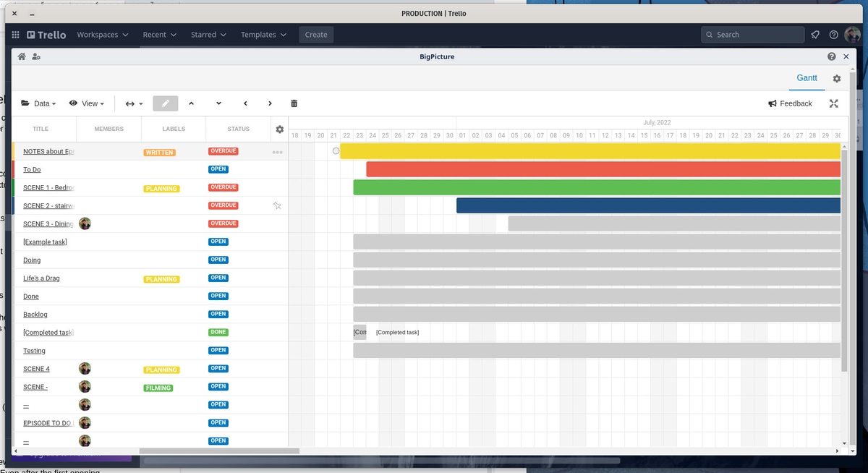Viewport: 868px width, 473px height.
Task: Open column settings via the table header gear
Action: pyautogui.click(x=279, y=129)
